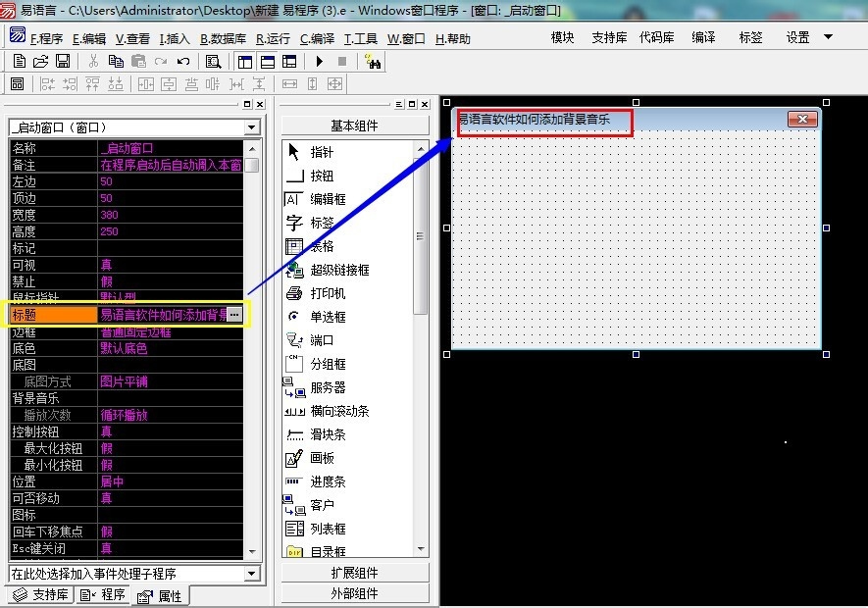Open the 设置 dropdown arrow at top right
Screen dimensions: 868x608
[828, 37]
